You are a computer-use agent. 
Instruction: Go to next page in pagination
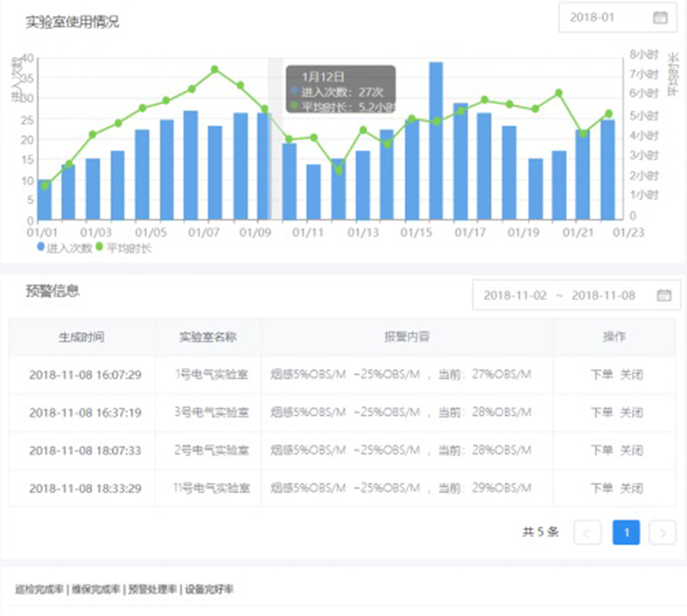(x=662, y=533)
